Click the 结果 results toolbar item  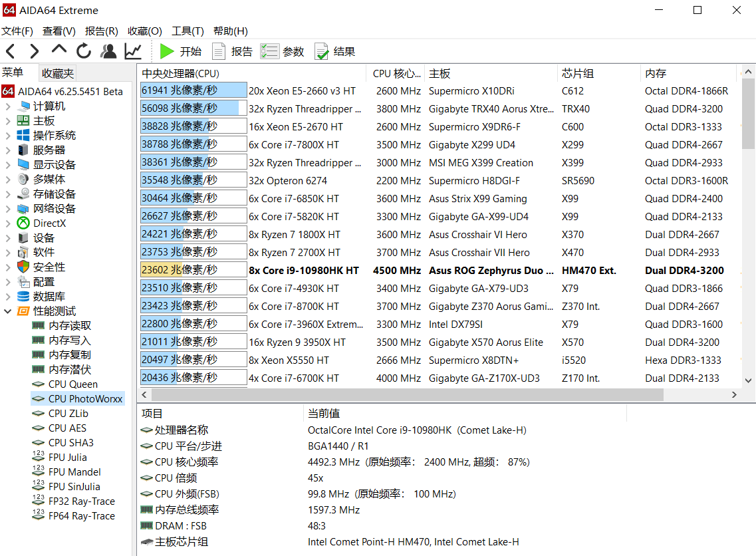(x=334, y=51)
